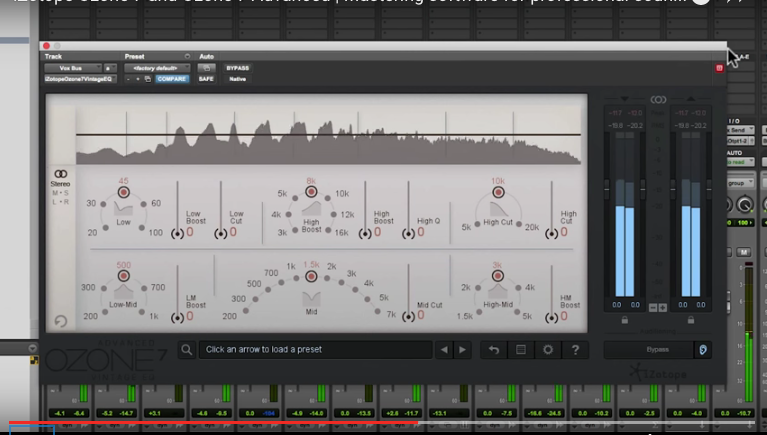This screenshot has width=767, height=435.
Task: Click the High Cut filter shape icon
Action: [x=498, y=209]
